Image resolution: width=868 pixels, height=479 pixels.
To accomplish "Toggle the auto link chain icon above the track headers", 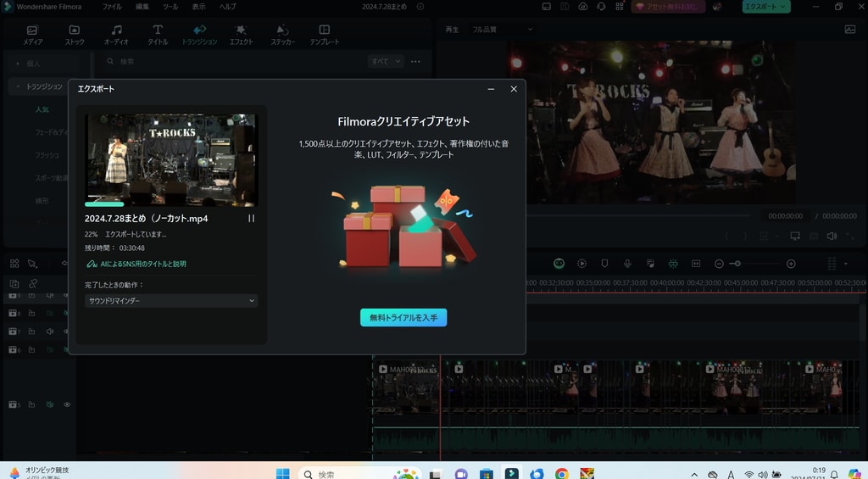I will pyautogui.click(x=33, y=283).
